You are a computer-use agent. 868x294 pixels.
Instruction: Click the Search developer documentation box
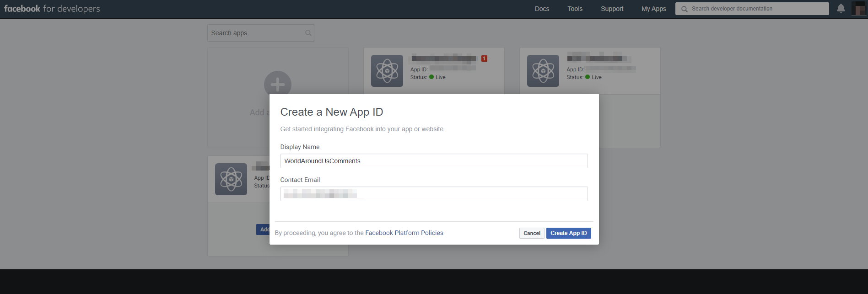tap(752, 9)
